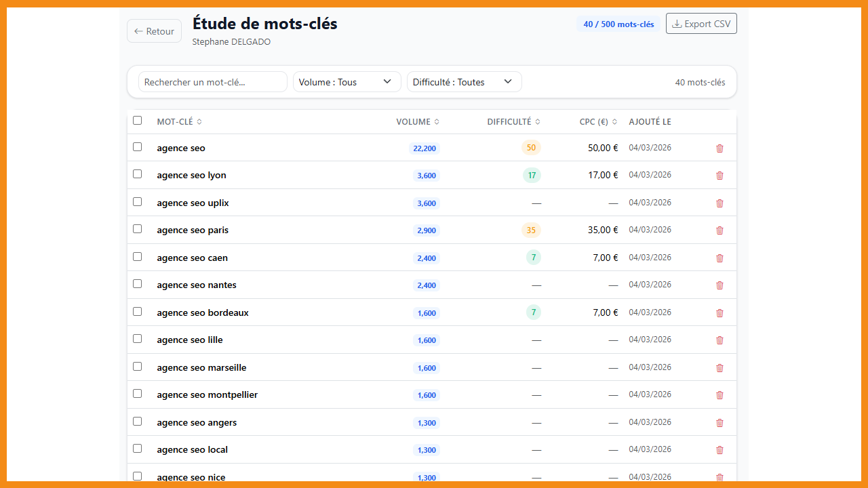
Task: Select the "agence seo lille" row checkbox
Action: coord(138,338)
